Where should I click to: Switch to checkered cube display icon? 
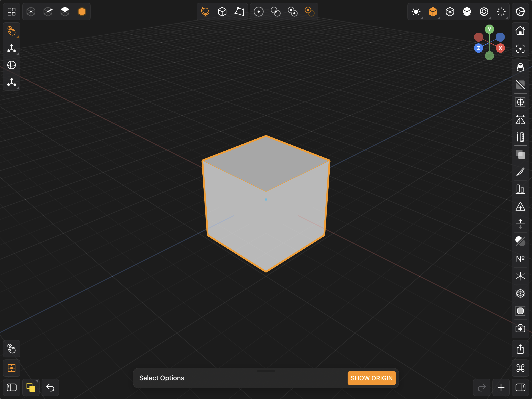click(x=467, y=12)
